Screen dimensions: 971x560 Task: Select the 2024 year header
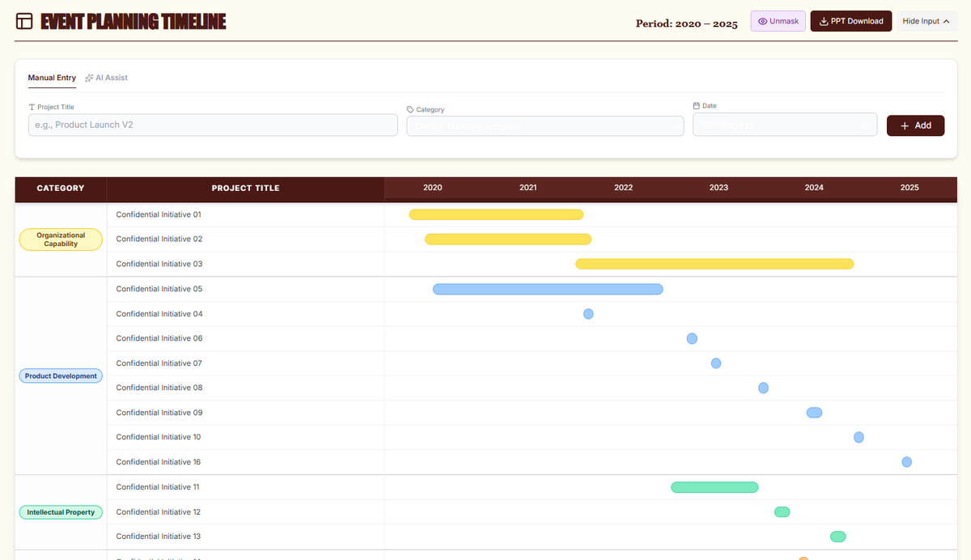814,188
